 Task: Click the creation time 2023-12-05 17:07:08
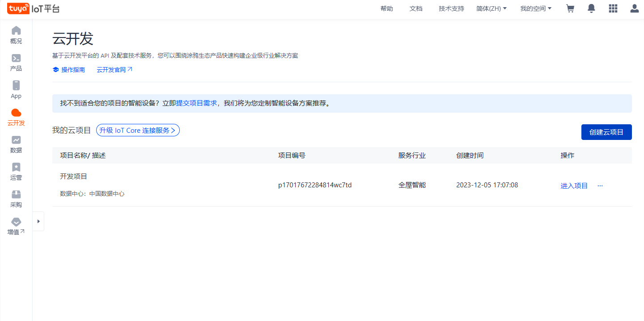(487, 185)
